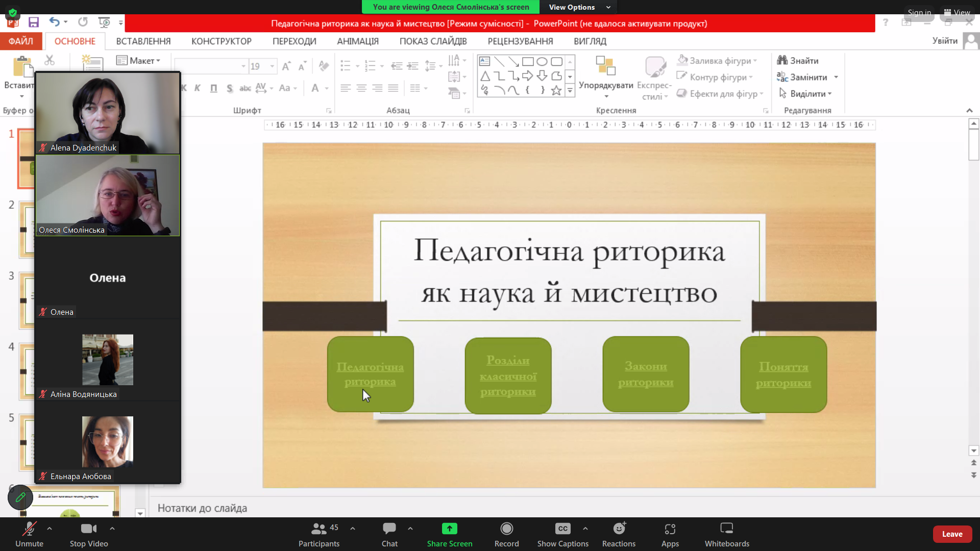Click the slide vertical scrollbar down arrow
Image resolution: width=980 pixels, height=551 pixels.
click(973, 450)
